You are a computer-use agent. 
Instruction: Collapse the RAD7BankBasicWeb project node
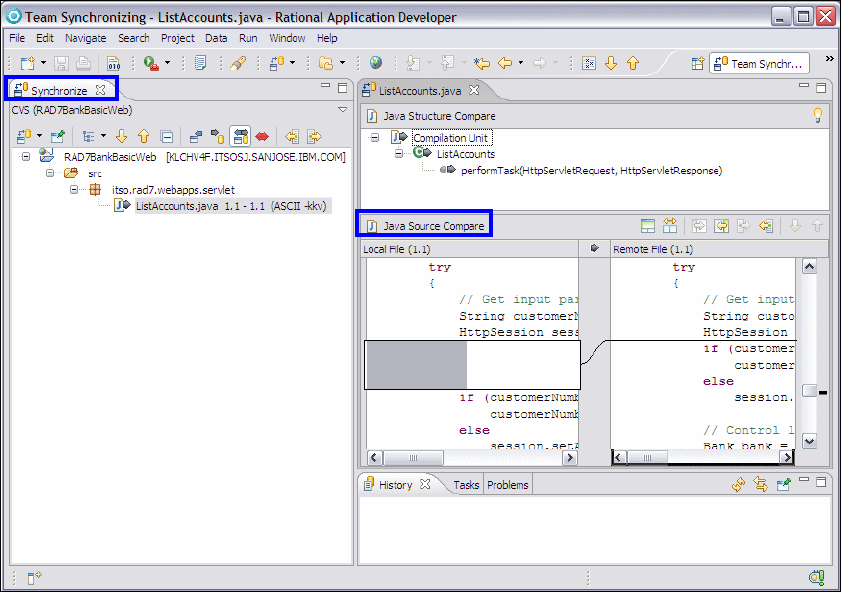(x=26, y=157)
